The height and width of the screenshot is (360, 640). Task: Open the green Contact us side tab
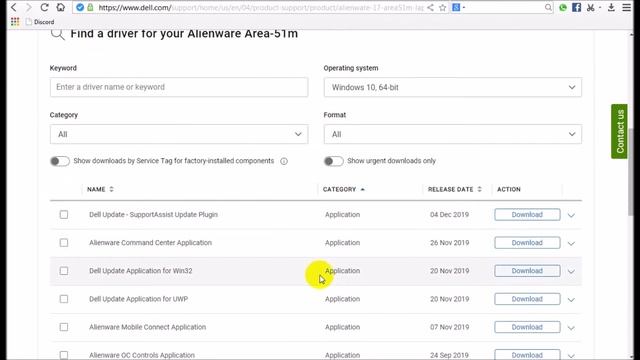point(620,131)
